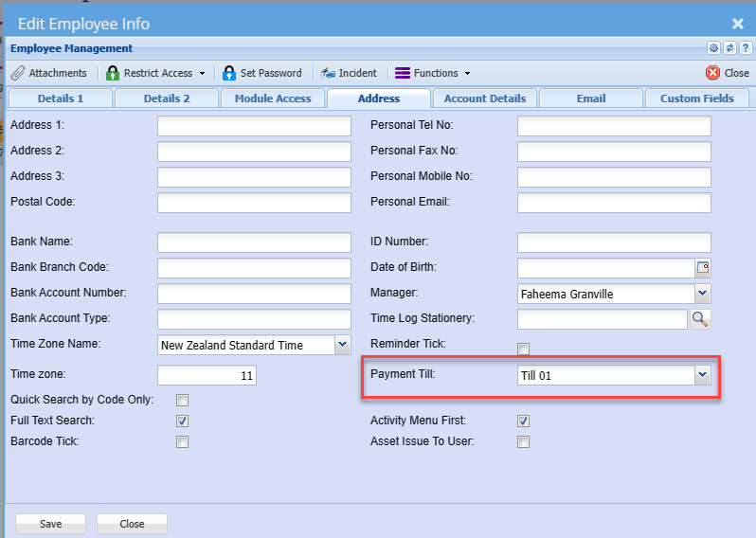The image size is (756, 538).
Task: Expand the Time Zone Name dropdown
Action: tap(342, 345)
